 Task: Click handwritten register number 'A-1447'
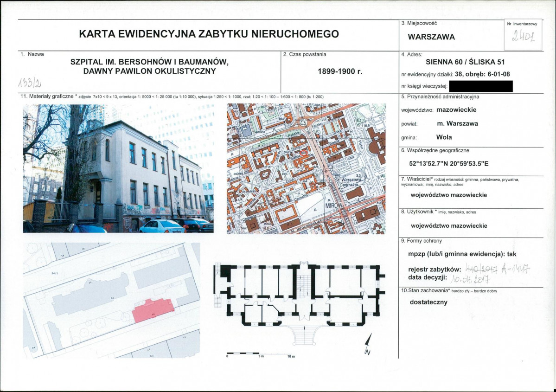(516, 269)
